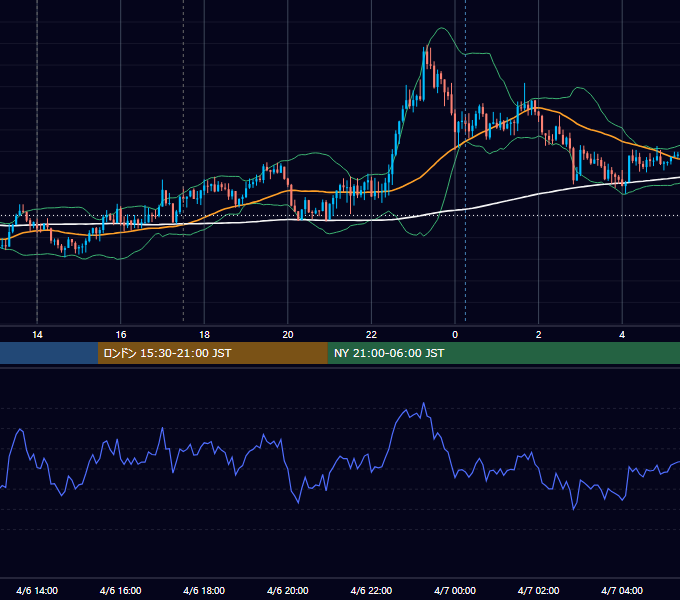Screen dimensions: 680x600
Task: Click the 4/6 14:00 date label
Action: coord(37,590)
